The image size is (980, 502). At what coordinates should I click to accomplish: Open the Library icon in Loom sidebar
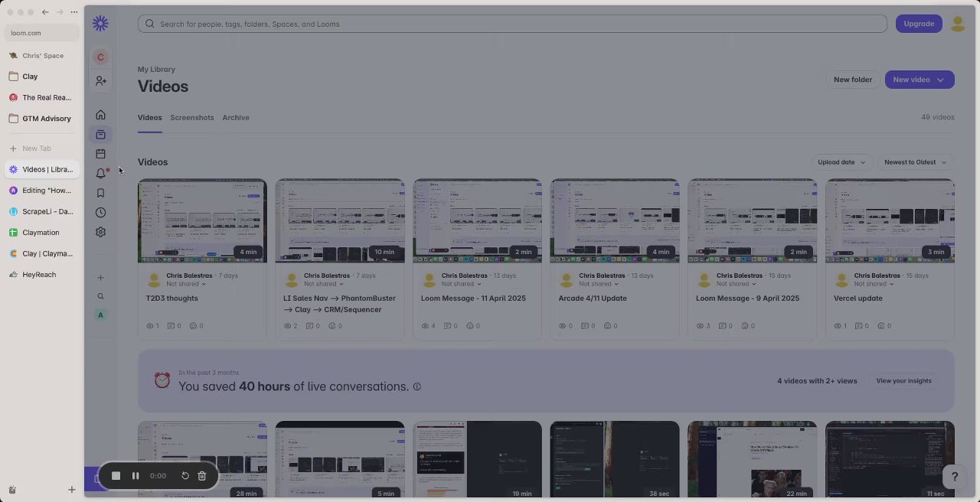[100, 135]
